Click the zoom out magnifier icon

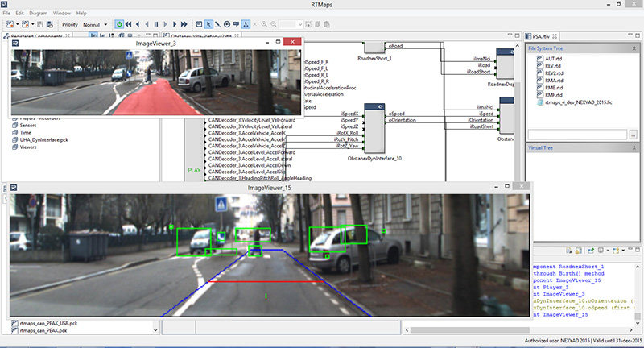tap(274, 25)
